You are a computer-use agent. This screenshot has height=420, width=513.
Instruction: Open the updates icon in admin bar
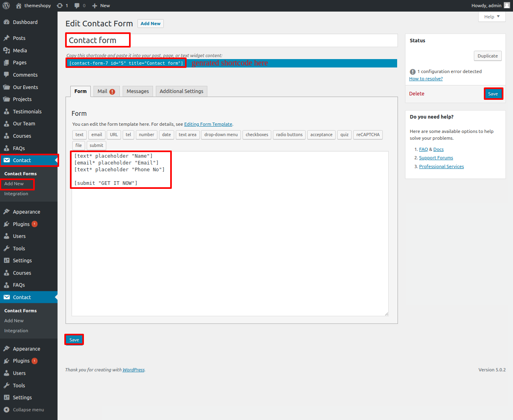[x=60, y=6]
